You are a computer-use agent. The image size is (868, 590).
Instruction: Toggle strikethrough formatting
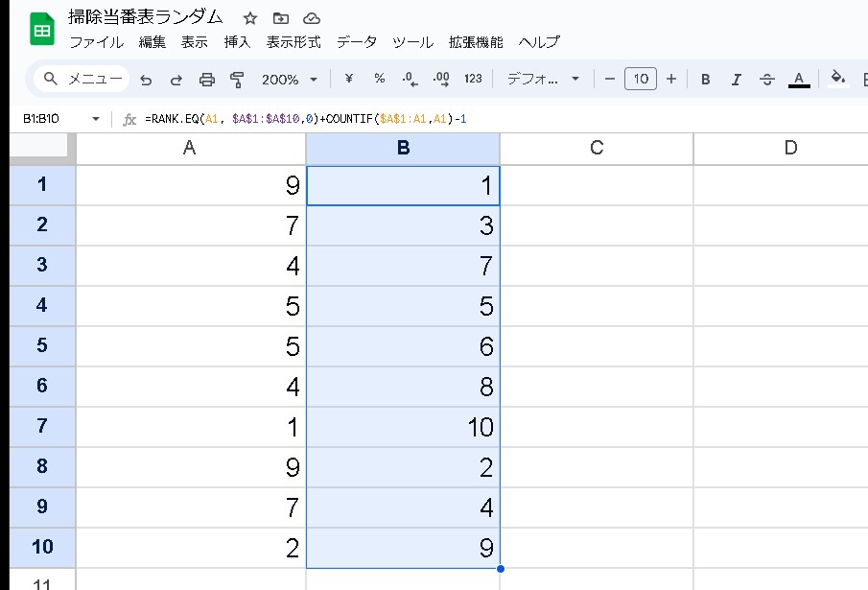[766, 80]
